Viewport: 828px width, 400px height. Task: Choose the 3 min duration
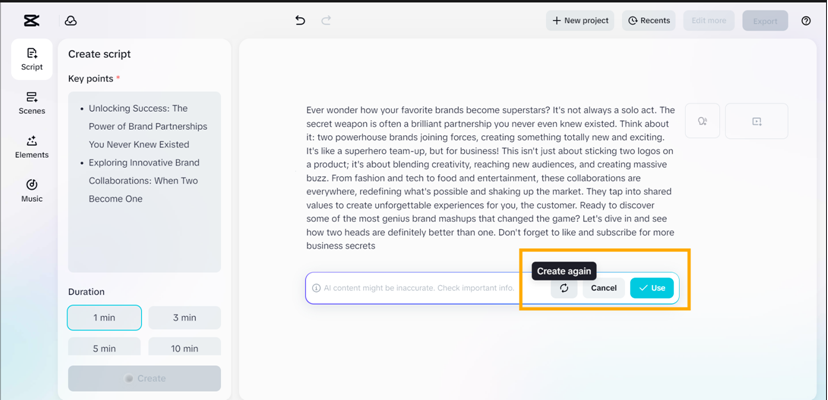click(184, 318)
